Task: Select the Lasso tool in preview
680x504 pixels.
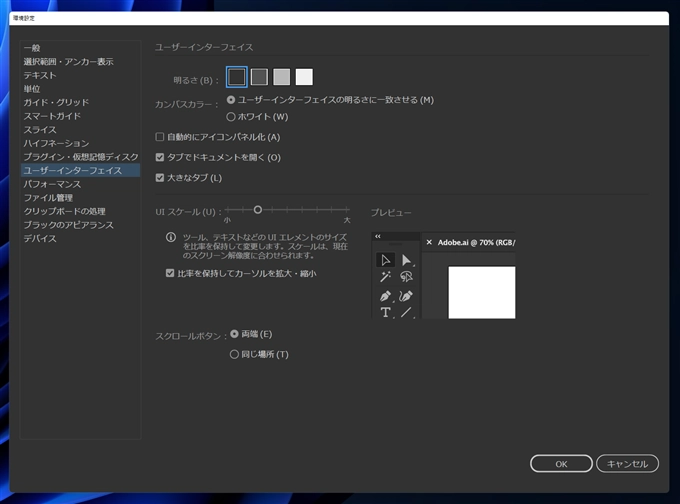Action: point(406,277)
